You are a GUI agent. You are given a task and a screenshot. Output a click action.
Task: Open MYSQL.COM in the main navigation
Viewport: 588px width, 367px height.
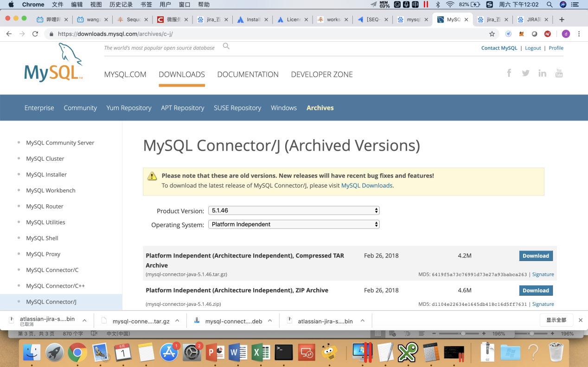[x=125, y=74]
